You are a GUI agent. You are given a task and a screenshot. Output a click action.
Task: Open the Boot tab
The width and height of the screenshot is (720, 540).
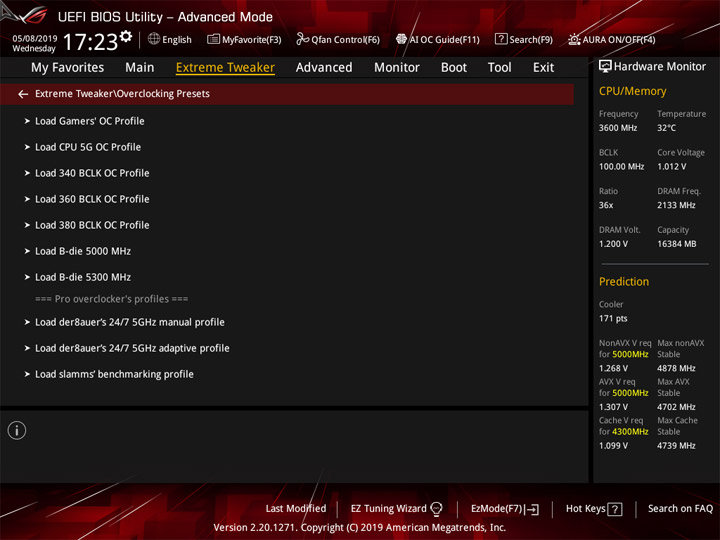(x=454, y=68)
